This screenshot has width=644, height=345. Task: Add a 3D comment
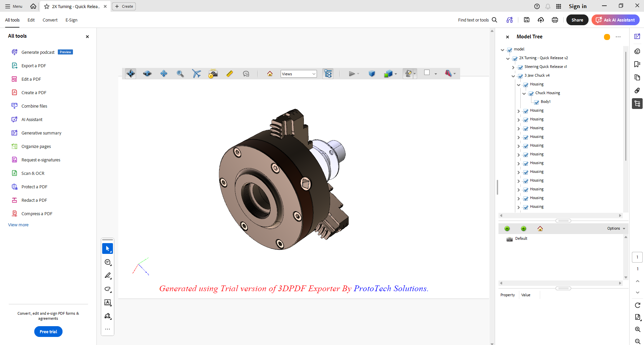pos(246,74)
